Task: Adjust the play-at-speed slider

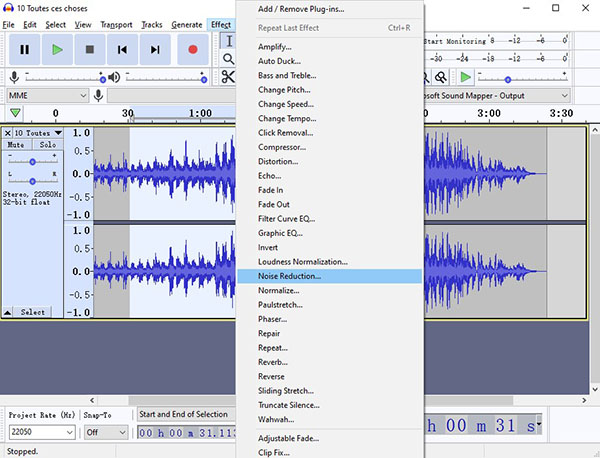Action: click(508, 80)
